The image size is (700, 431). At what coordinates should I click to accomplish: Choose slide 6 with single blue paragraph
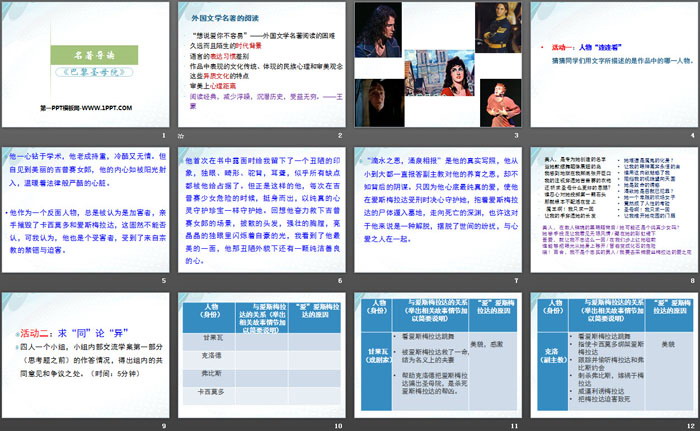261,209
